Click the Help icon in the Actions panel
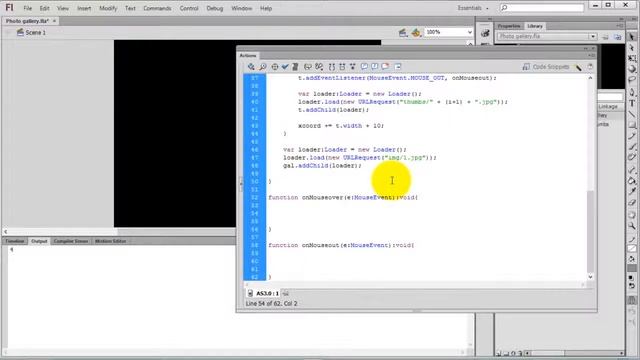The height and width of the screenshot is (360, 640). pos(590,67)
